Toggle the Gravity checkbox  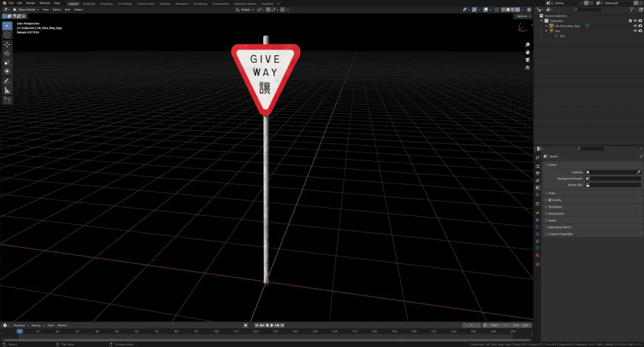point(550,200)
